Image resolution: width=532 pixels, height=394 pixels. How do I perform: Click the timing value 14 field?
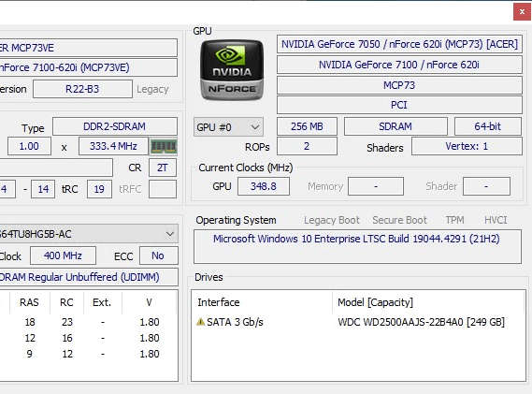(43, 189)
